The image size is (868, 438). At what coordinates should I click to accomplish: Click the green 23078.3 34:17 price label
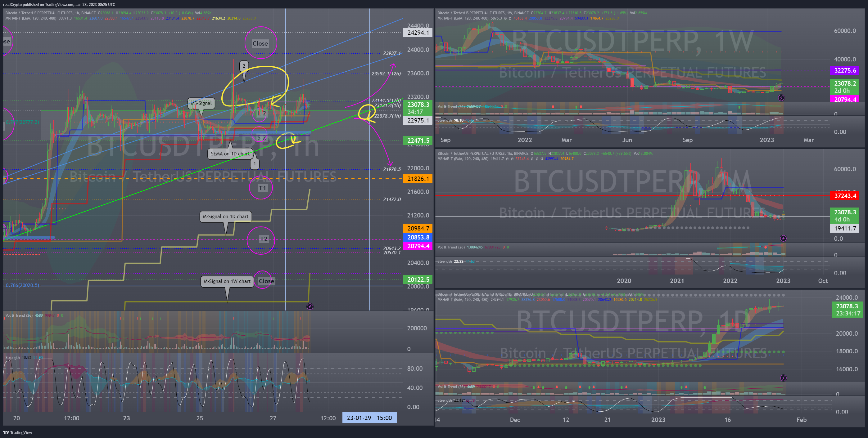coord(418,108)
